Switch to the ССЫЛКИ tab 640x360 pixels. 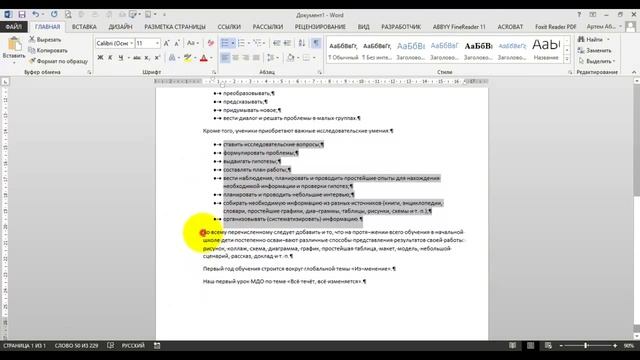coord(229,27)
